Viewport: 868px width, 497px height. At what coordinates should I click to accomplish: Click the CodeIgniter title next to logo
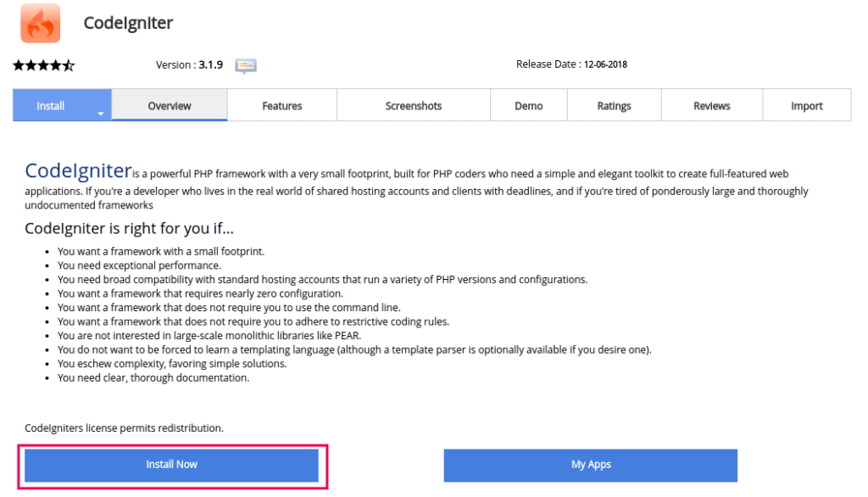click(128, 23)
